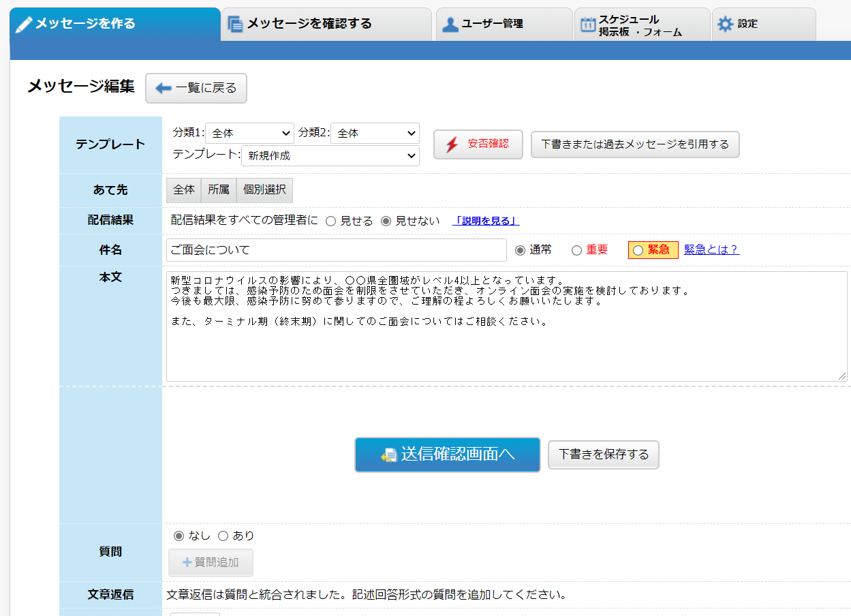Select あて先 所属 button
851x616 pixels.
219,190
